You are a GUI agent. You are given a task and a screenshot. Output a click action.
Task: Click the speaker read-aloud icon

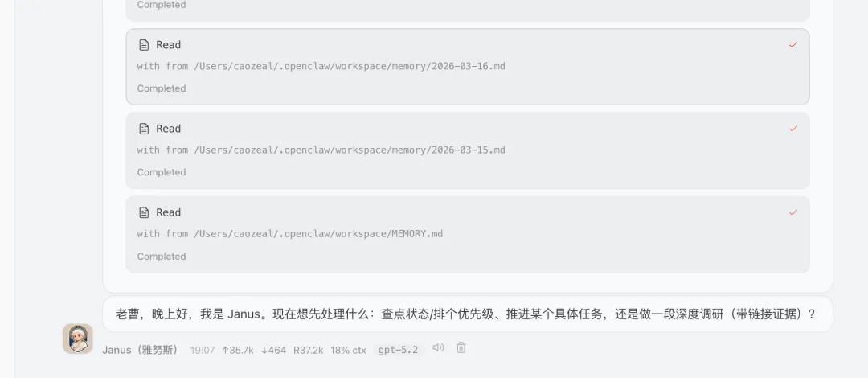(439, 347)
